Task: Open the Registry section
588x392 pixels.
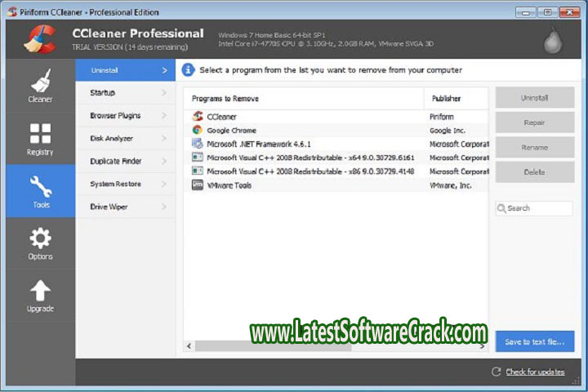Action: [x=41, y=139]
